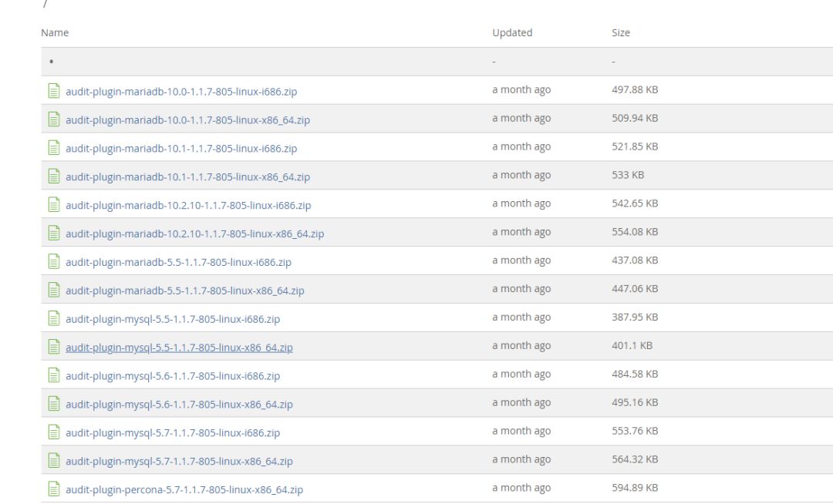The image size is (833, 504).
Task: Click file icon beside mariadb-5.5 x86_64 zip
Action: pyautogui.click(x=54, y=290)
